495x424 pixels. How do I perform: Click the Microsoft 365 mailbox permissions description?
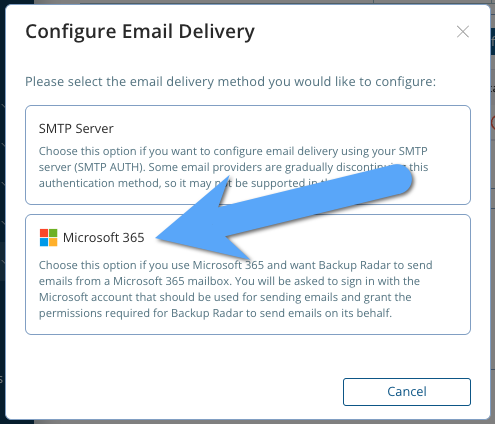pyautogui.click(x=236, y=289)
